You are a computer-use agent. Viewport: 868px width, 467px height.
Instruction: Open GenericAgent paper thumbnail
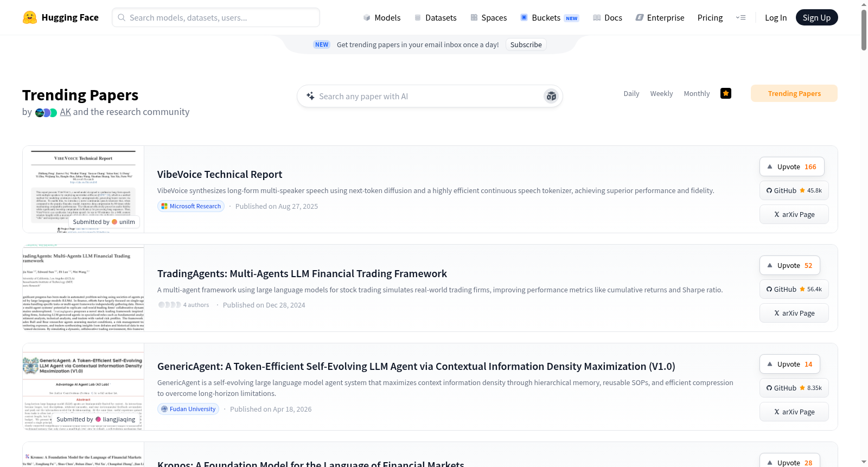pyautogui.click(x=84, y=387)
